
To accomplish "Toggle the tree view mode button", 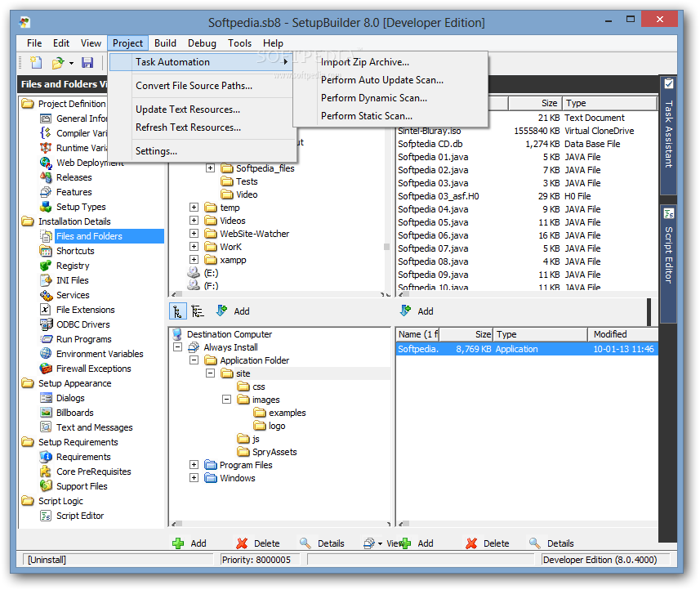I will [178, 311].
